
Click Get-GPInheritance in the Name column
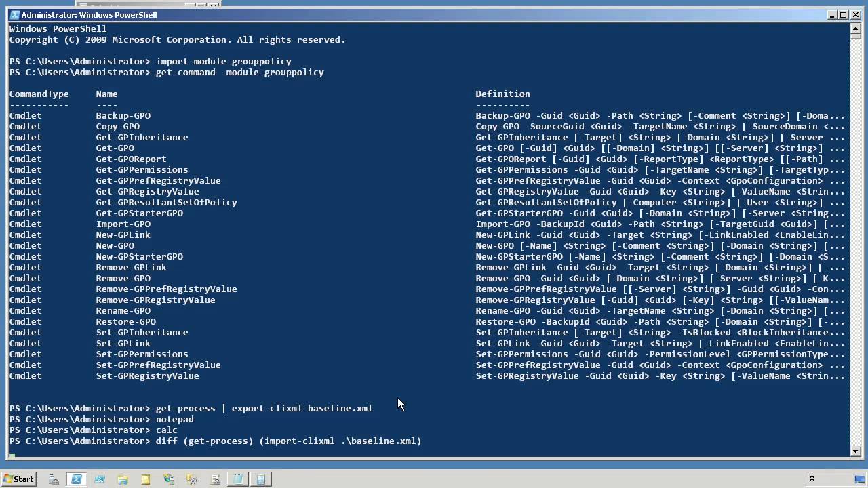(x=142, y=137)
